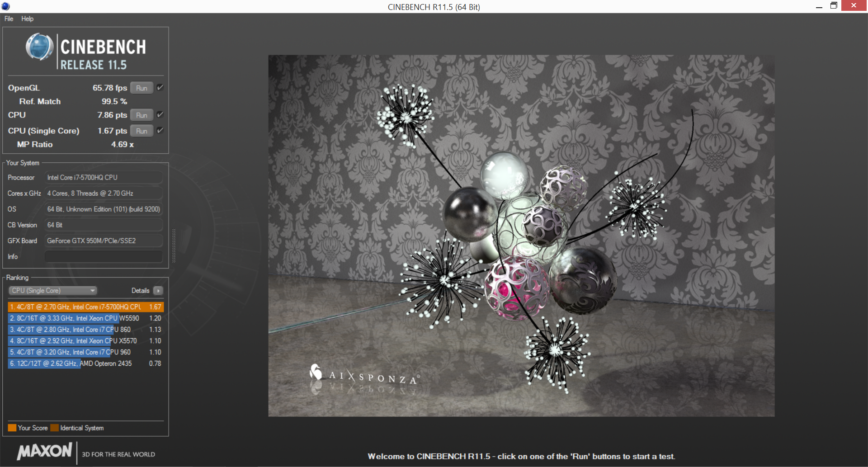Select ranking row Intel Core i7 CPU 860

tap(85, 329)
